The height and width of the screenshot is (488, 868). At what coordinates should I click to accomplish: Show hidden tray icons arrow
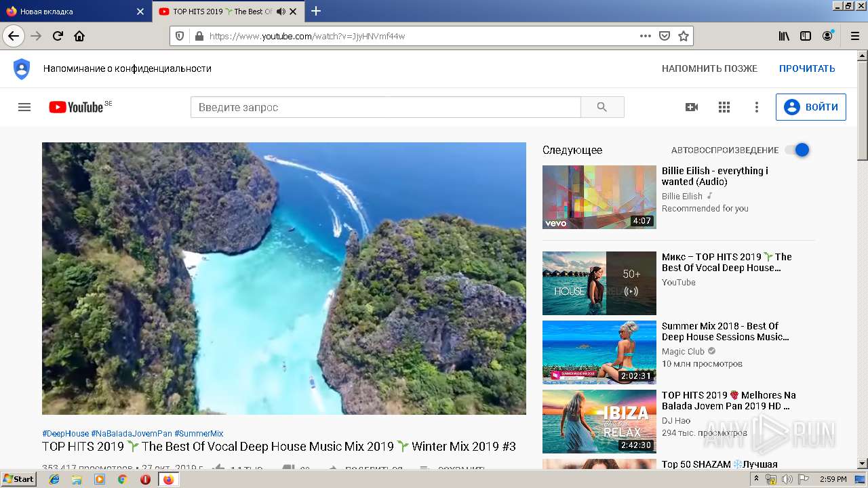point(756,479)
